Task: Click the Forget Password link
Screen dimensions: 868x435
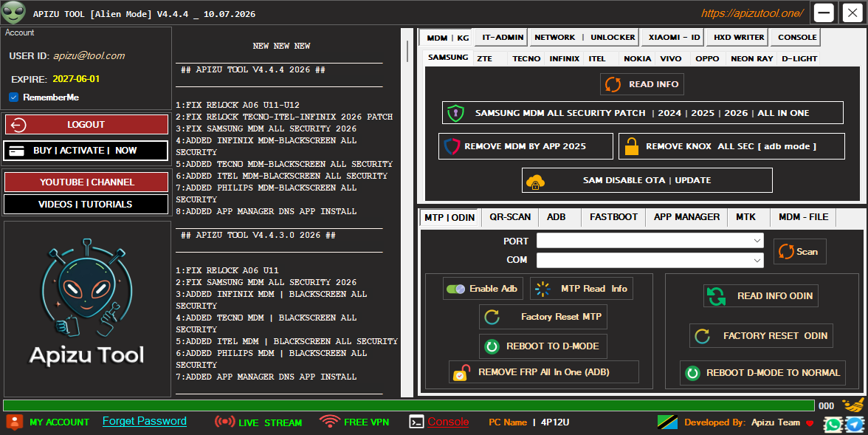Action: click(x=145, y=421)
